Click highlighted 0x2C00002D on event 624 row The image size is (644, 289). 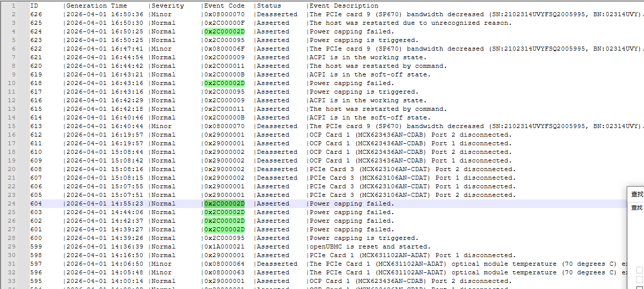point(224,31)
